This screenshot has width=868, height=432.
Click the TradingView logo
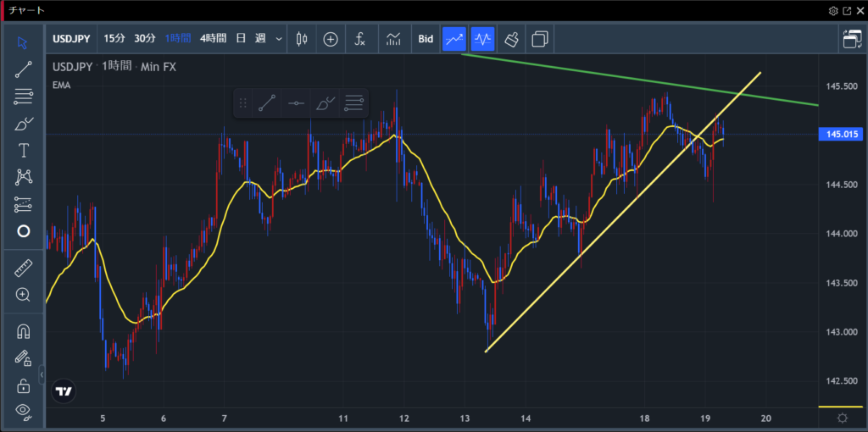[64, 391]
